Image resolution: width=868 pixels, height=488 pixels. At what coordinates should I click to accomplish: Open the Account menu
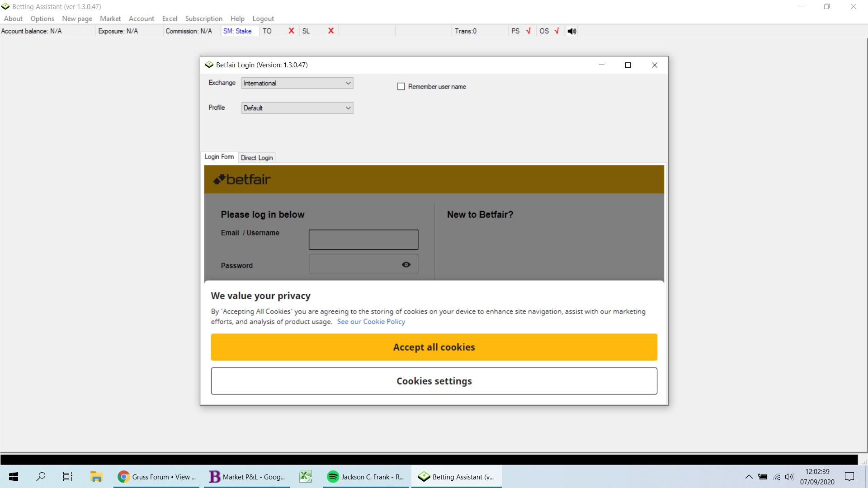[142, 19]
